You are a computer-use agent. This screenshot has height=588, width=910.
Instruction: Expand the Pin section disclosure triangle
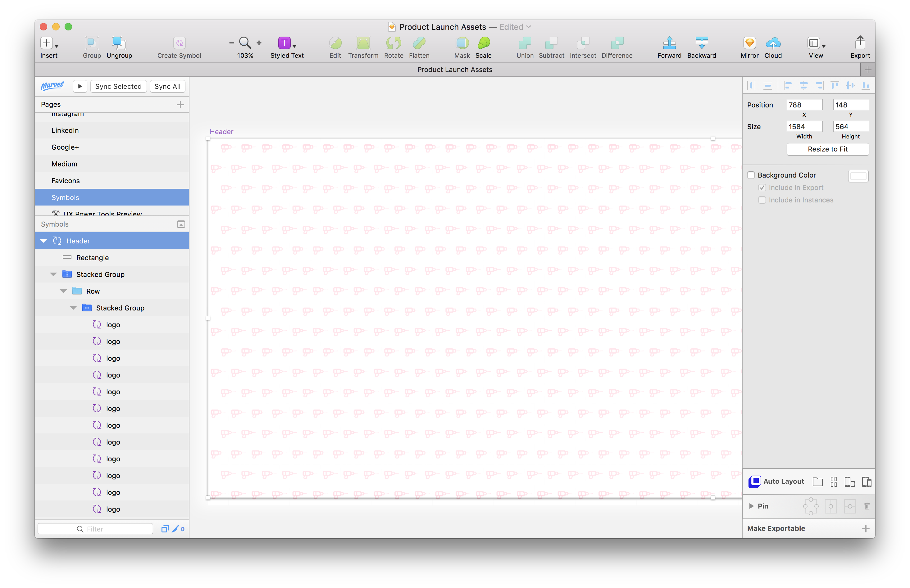[x=751, y=506]
